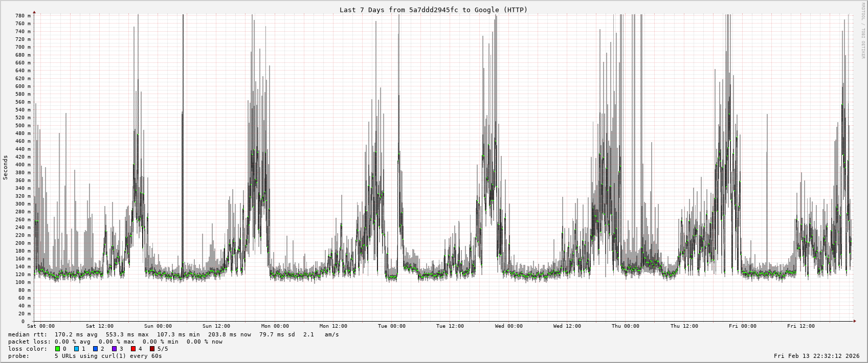Click the purple loss color 3 swatch

[114, 349]
